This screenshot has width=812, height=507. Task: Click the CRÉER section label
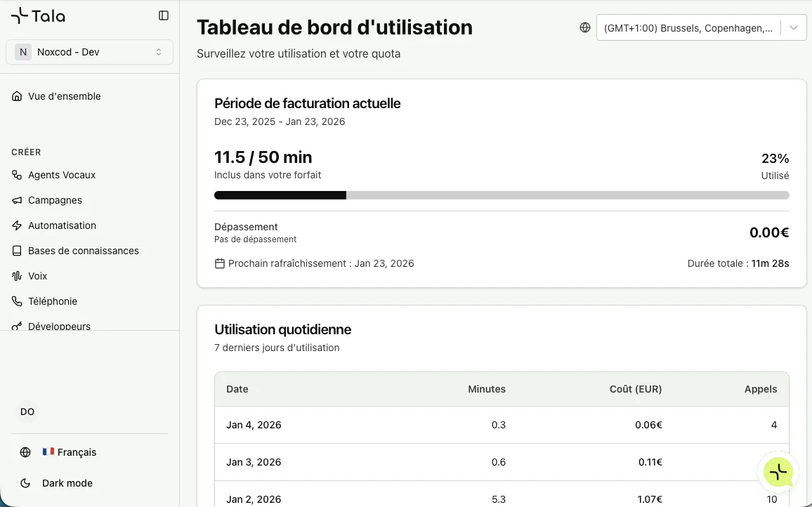pos(27,152)
